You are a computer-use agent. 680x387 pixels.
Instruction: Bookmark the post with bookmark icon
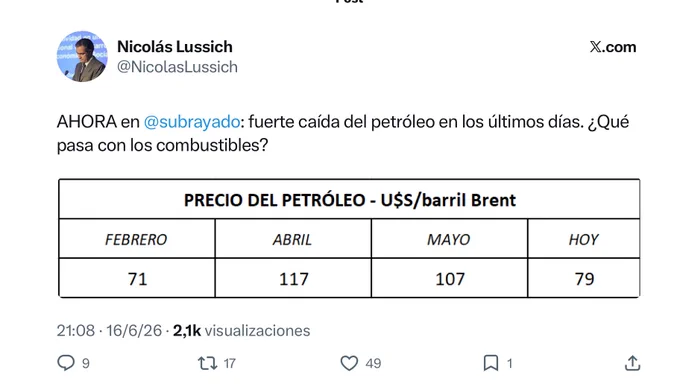click(x=491, y=363)
